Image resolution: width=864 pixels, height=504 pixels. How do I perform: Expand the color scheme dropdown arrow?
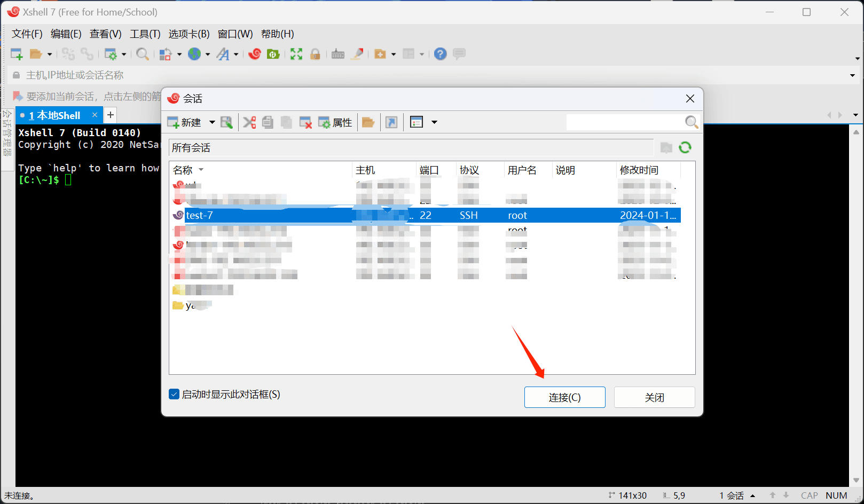tap(179, 54)
